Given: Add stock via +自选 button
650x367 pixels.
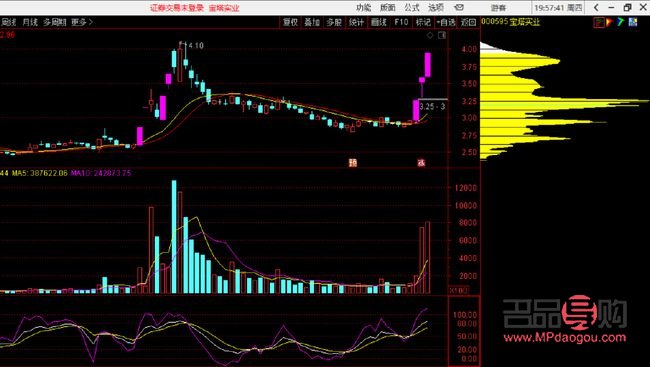Looking at the screenshot, I should tap(446, 22).
